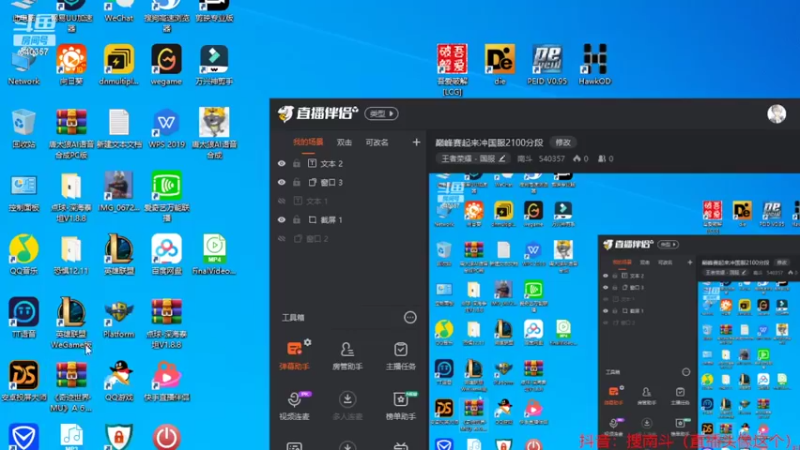The image size is (800, 450).
Task: Open 向日葵 desktop shortcut
Action: 71,64
